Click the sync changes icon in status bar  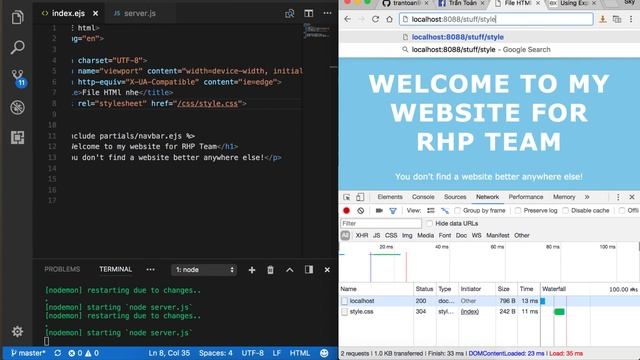58,353
